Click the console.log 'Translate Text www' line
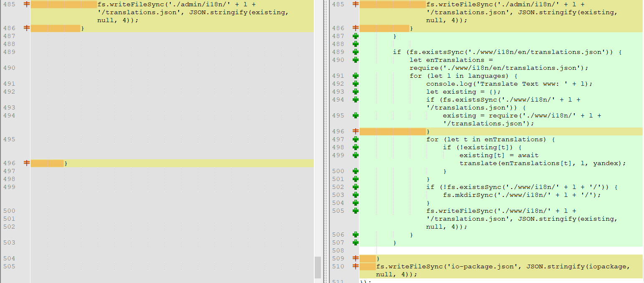Image resolution: width=644 pixels, height=283 pixels. click(x=509, y=84)
